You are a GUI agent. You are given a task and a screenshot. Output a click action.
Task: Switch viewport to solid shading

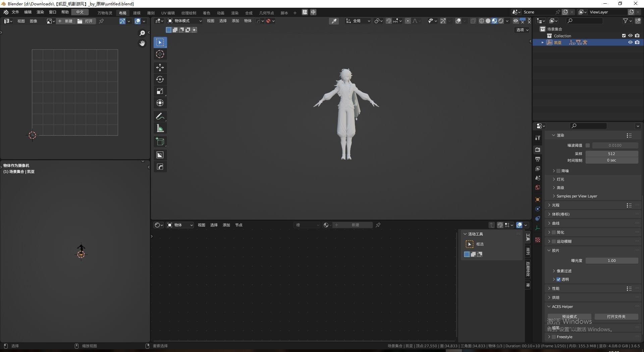coord(488,21)
